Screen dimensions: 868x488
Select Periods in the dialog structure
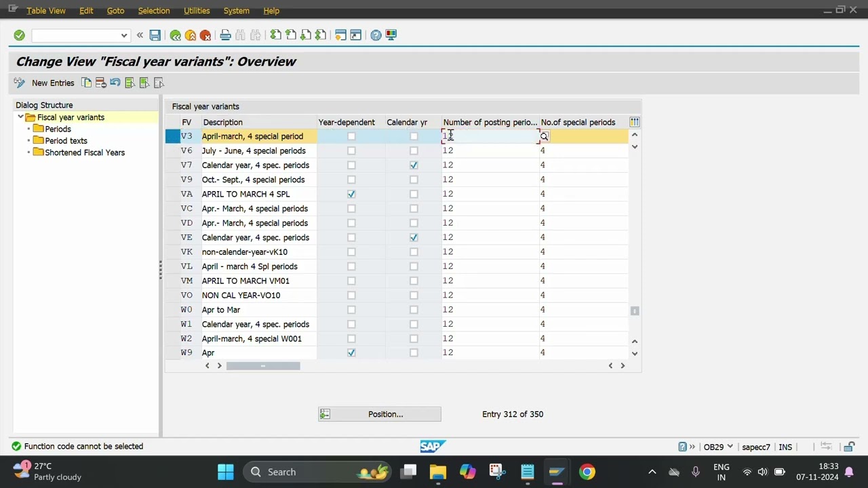click(58, 129)
